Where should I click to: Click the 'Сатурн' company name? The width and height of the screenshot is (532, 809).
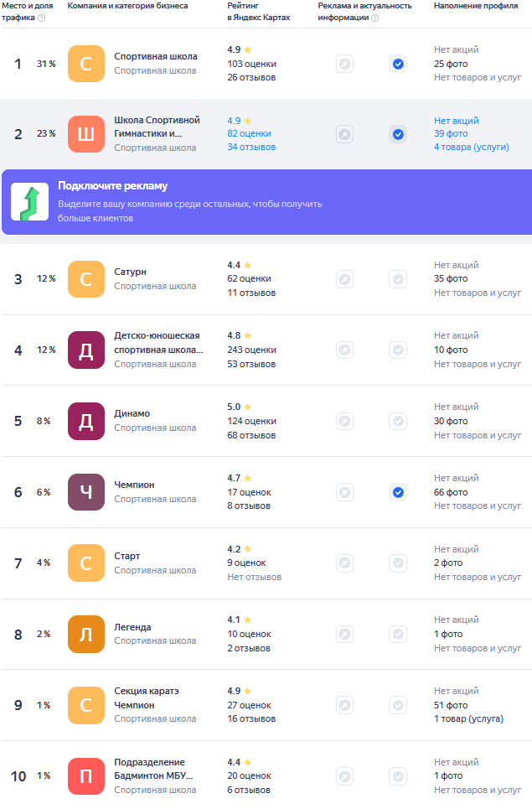pyautogui.click(x=130, y=272)
